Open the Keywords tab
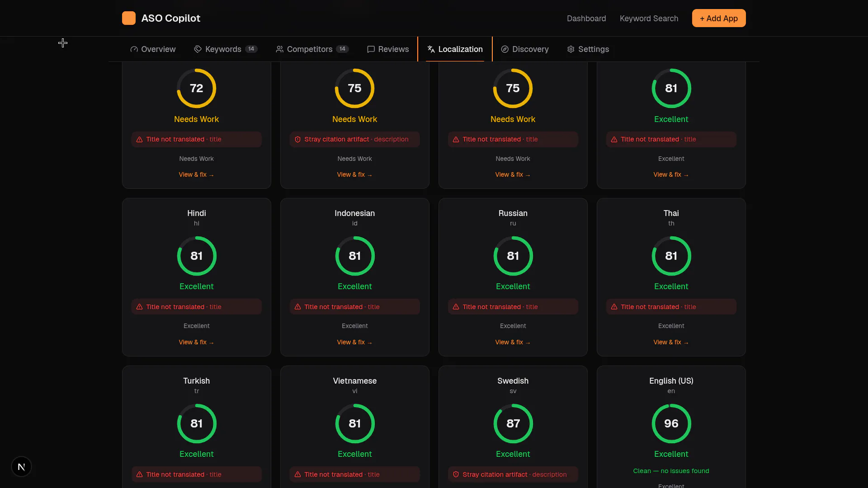The height and width of the screenshot is (488, 868). click(x=226, y=49)
